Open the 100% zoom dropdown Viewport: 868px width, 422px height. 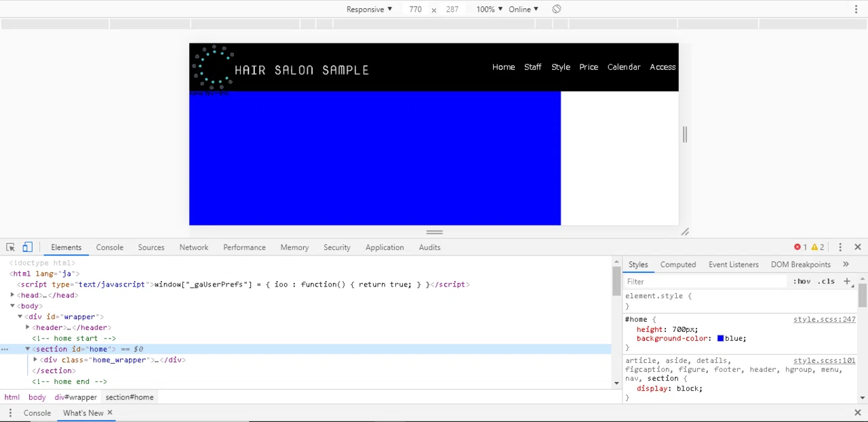click(x=489, y=9)
